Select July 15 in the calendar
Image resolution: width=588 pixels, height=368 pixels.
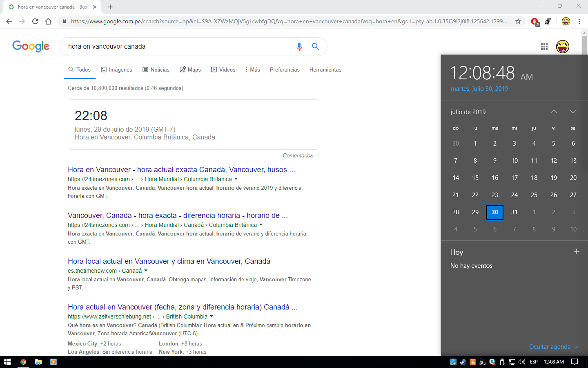coord(475,178)
